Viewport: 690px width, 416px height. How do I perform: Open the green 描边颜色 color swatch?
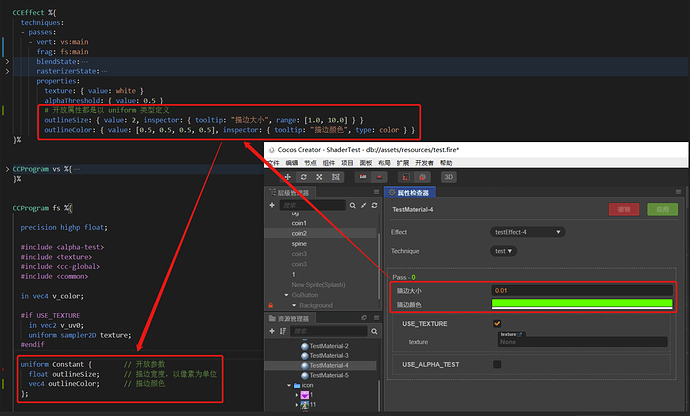[x=582, y=304]
